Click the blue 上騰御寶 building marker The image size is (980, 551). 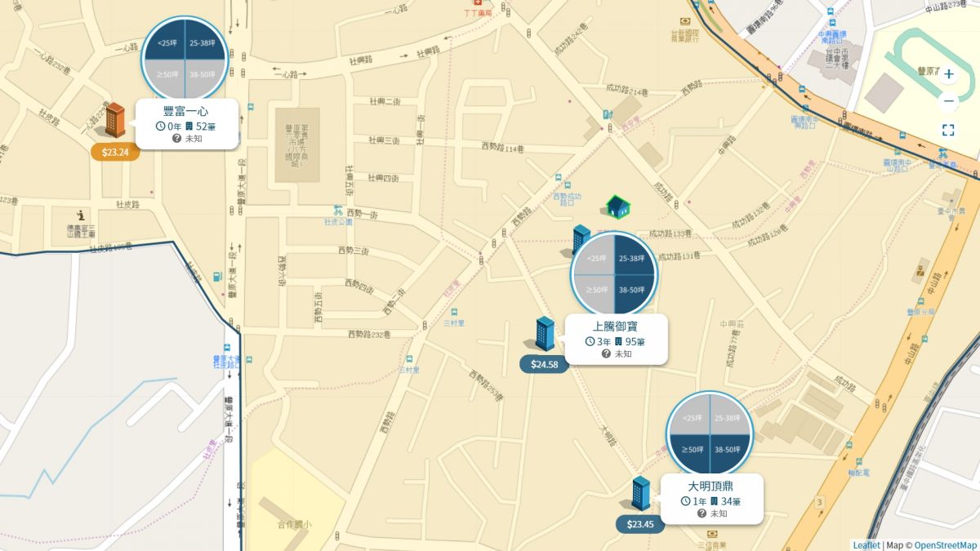point(544,334)
